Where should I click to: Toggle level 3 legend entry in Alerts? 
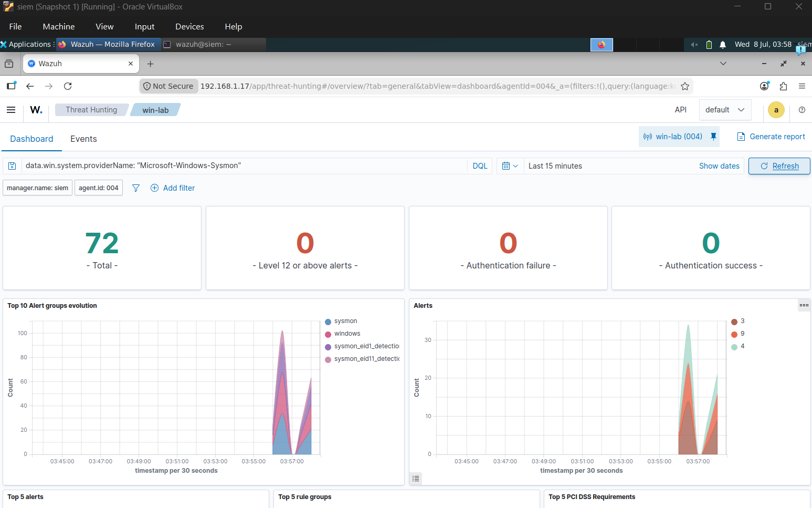click(738, 322)
